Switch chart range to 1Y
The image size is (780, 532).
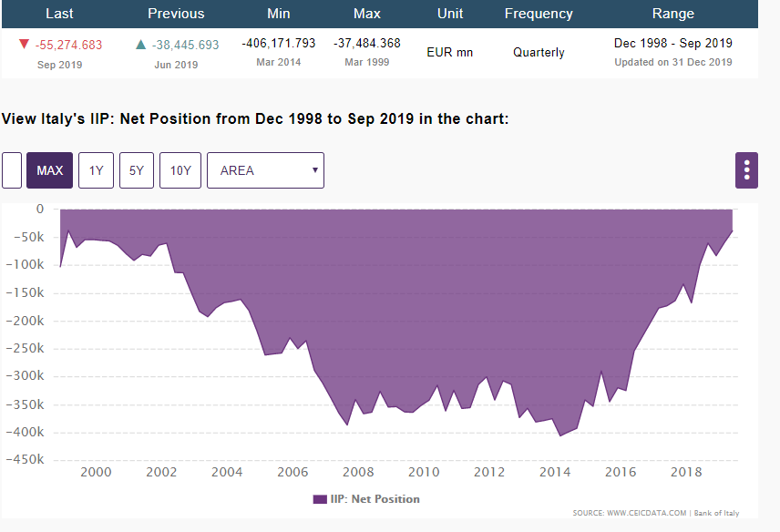point(96,170)
